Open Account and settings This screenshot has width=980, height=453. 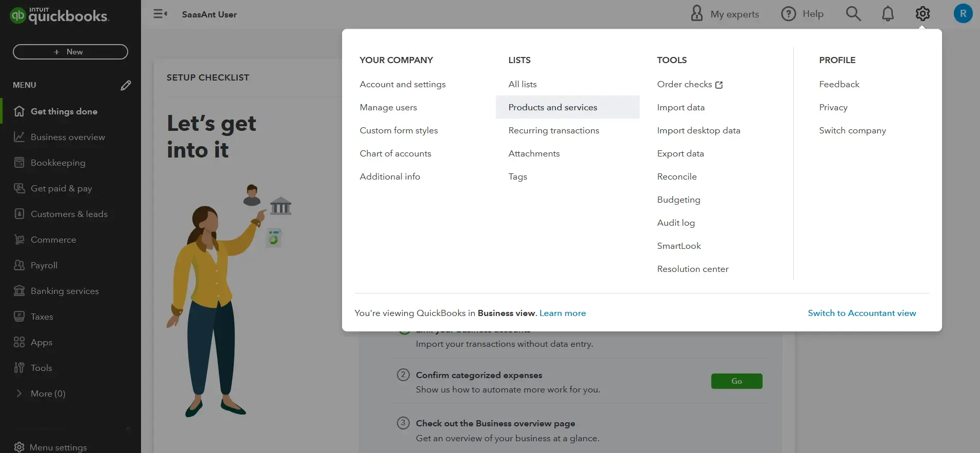403,84
